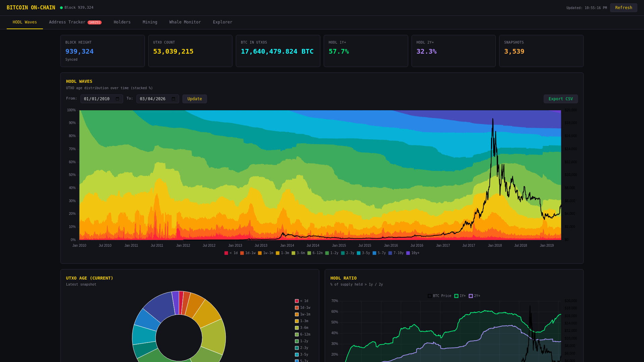This screenshot has width=644, height=362.
Task: Click the 1d-1w legend swatch
Action: click(x=242, y=253)
